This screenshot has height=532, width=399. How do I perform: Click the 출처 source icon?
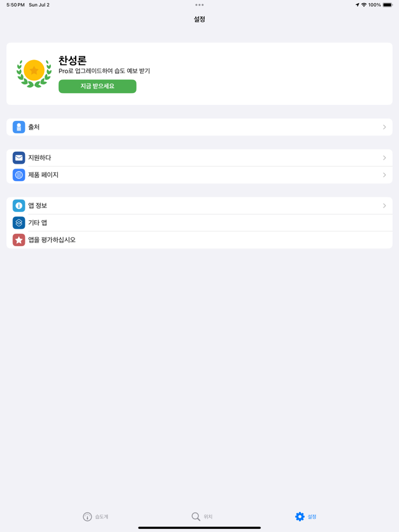coord(19,127)
